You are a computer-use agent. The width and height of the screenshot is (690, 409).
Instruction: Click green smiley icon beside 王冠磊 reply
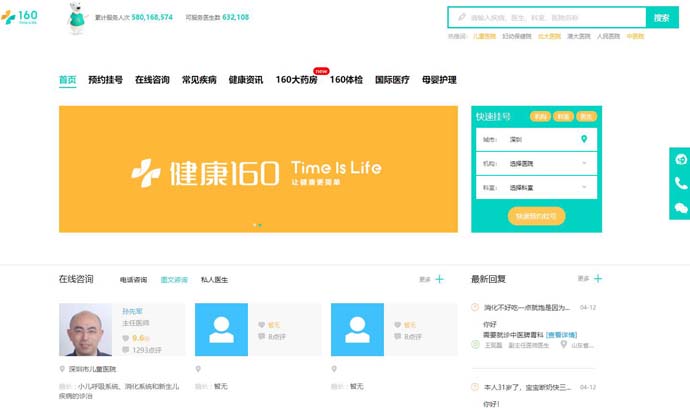point(475,345)
